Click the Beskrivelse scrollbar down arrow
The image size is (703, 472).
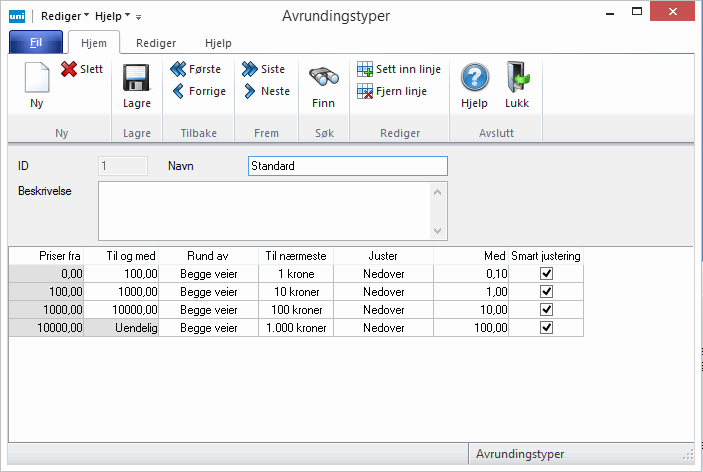click(437, 231)
